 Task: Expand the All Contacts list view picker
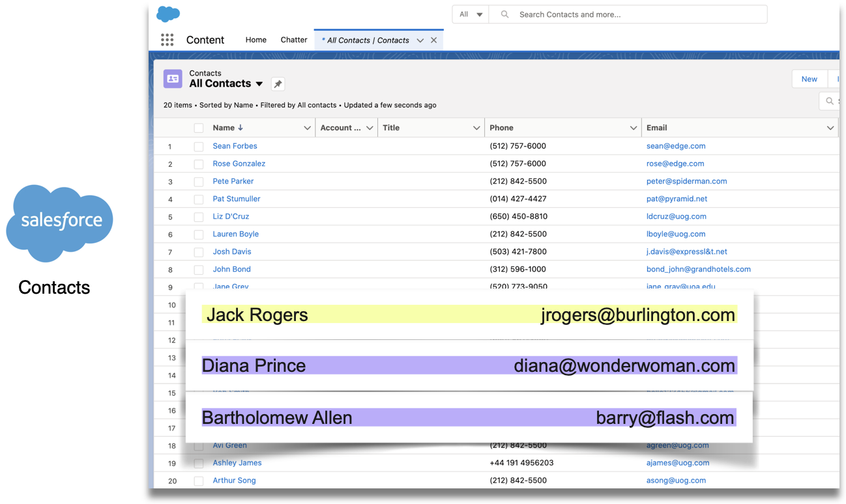[x=259, y=84]
